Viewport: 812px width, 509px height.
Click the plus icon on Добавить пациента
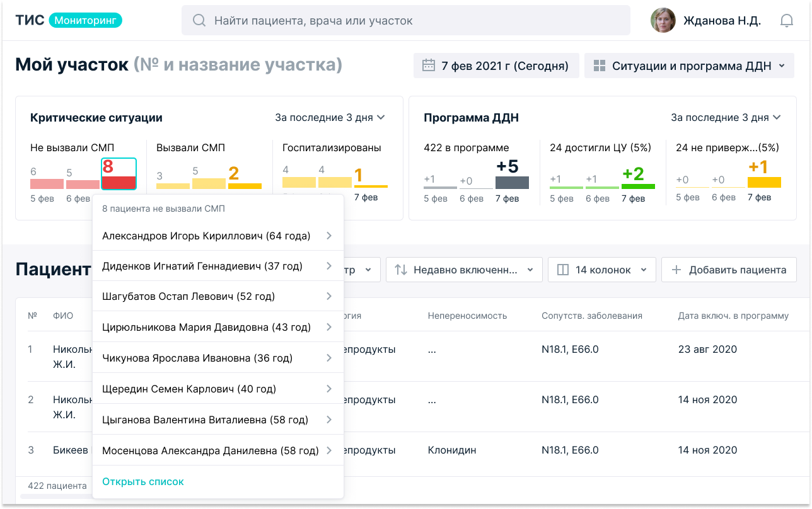[676, 270]
